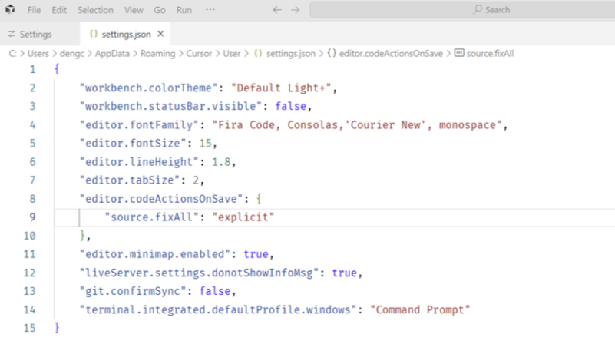Click the string icon before source.fixAll breadcrumb
The width and height of the screenshot is (615, 364).
point(459,53)
